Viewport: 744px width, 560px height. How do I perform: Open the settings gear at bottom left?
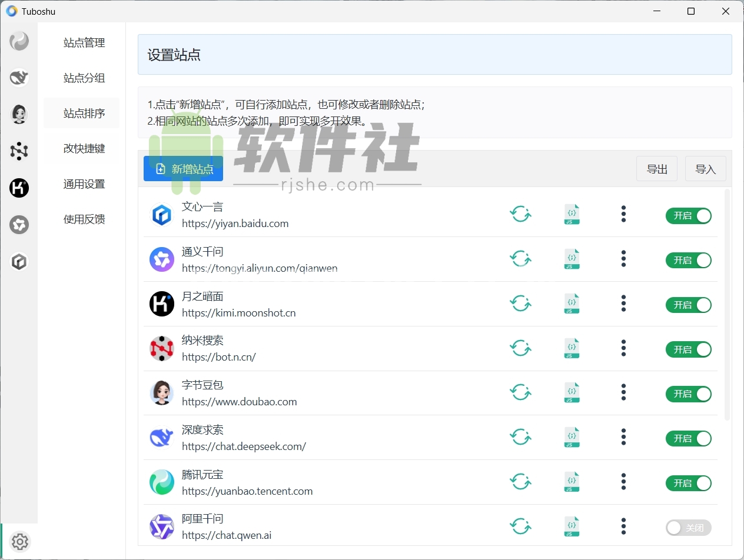click(x=20, y=542)
